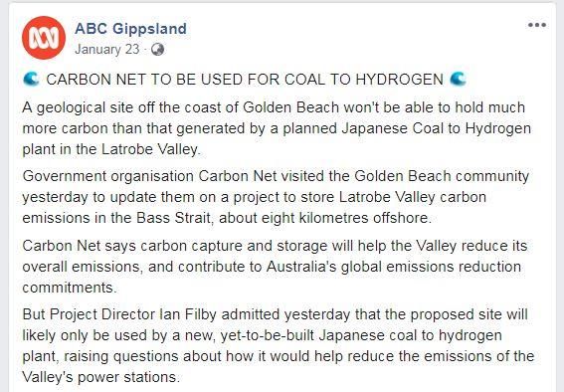
Task: Open the January 23 timestamp link
Action: [106, 50]
